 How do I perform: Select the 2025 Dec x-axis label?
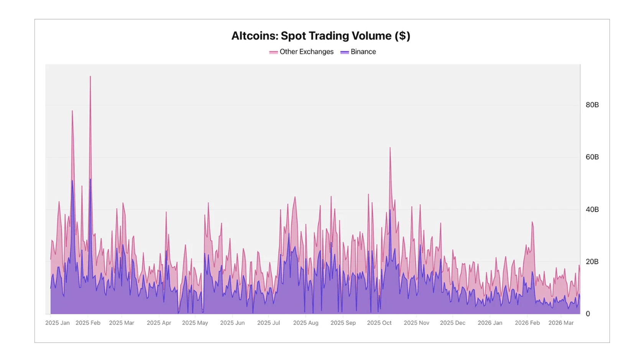(452, 323)
